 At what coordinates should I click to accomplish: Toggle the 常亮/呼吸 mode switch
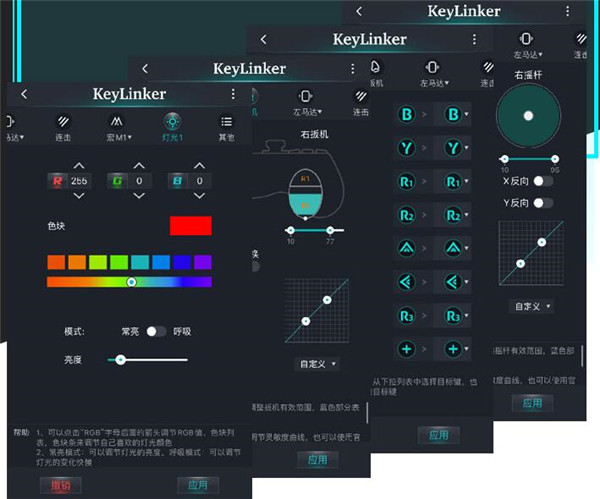(x=156, y=331)
